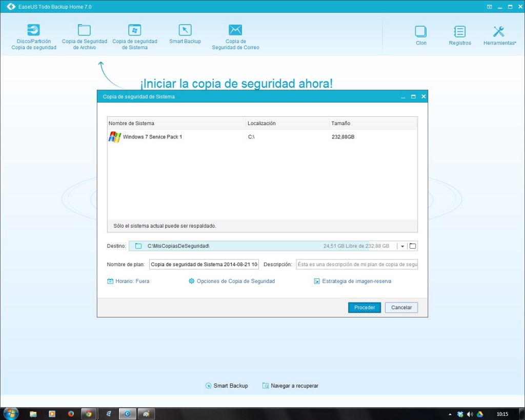Open Horario: Fuera schedule settings
The width and height of the screenshot is (525, 420).
click(128, 281)
